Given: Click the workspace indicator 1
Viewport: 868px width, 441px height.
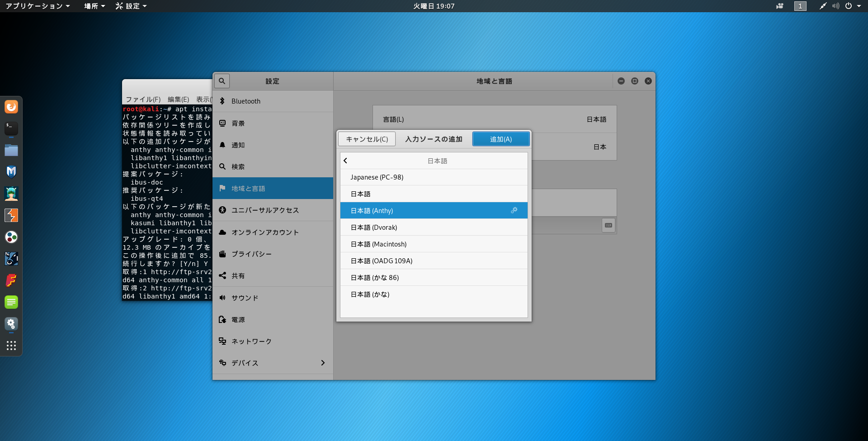Looking at the screenshot, I should tap(800, 6).
